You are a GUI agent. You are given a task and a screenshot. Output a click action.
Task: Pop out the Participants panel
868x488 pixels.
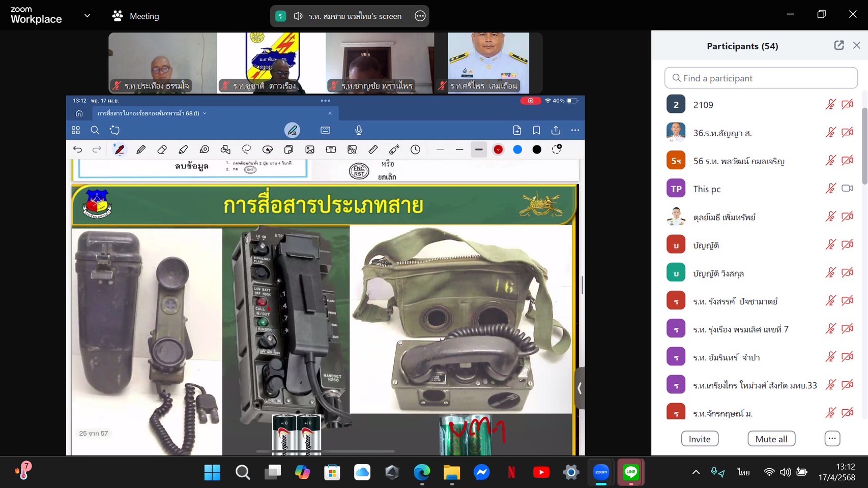click(838, 46)
